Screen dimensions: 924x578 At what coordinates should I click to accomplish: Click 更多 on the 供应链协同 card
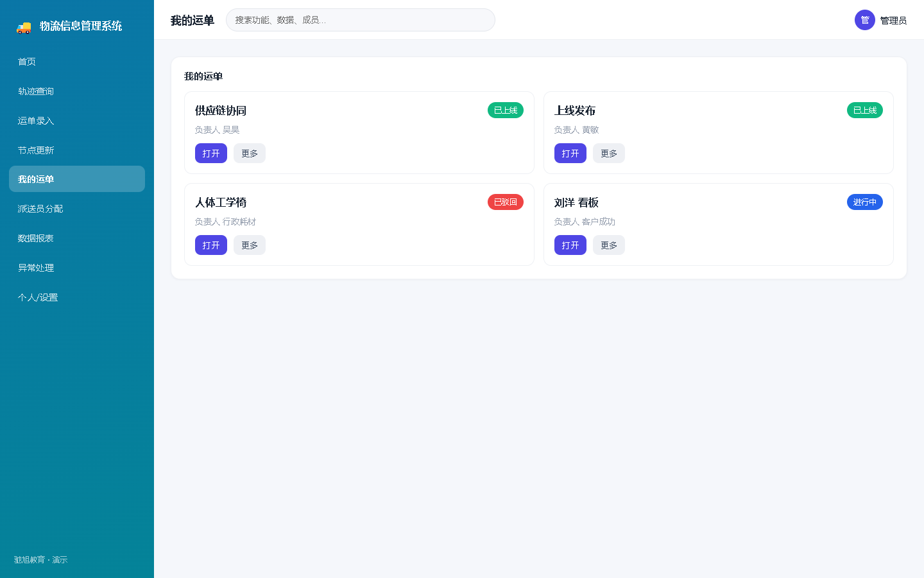(x=250, y=153)
